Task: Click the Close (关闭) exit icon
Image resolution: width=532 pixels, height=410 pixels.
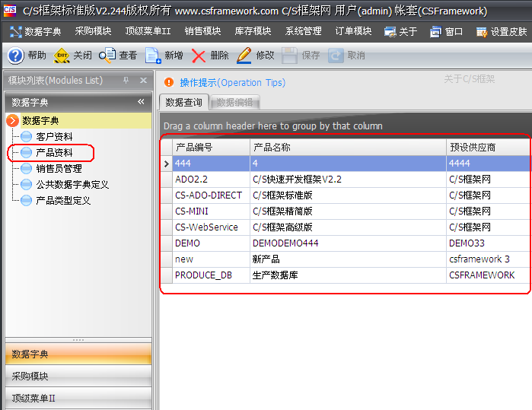Action: click(62, 56)
